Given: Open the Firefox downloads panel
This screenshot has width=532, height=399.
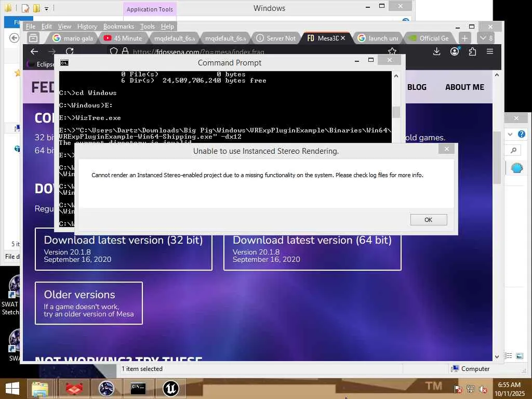Looking at the screenshot, I should (436, 51).
